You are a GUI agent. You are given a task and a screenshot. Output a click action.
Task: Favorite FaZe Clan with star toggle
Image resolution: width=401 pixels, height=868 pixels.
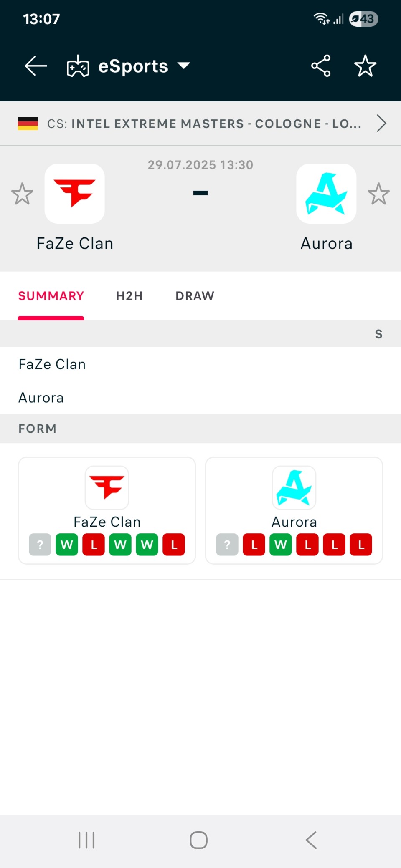click(x=22, y=194)
